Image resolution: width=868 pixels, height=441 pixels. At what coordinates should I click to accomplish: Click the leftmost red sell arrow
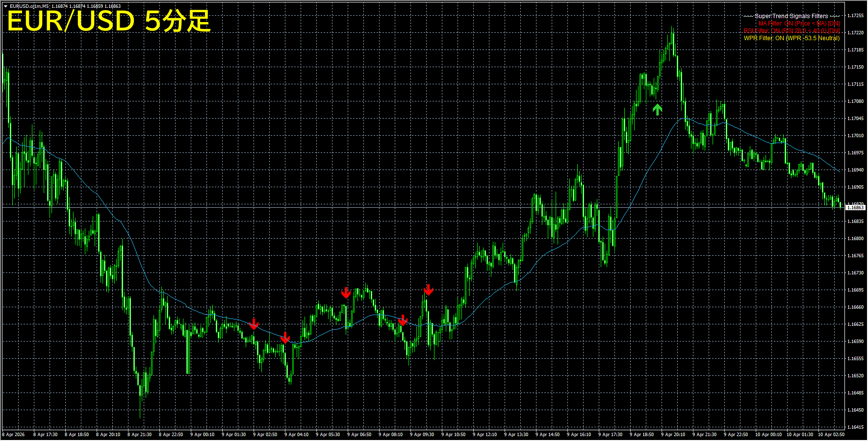pos(254,324)
